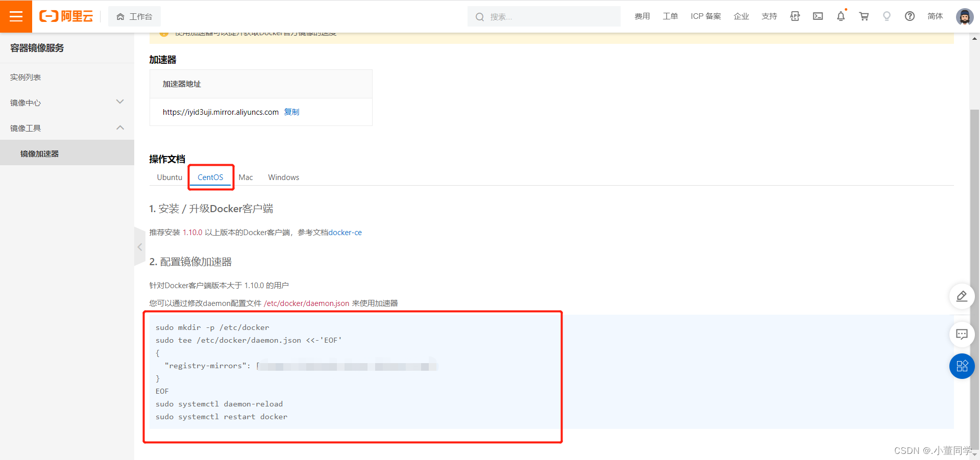Viewport: 980px width, 460px height.
Task: Switch to the Windows tab
Action: tap(283, 177)
